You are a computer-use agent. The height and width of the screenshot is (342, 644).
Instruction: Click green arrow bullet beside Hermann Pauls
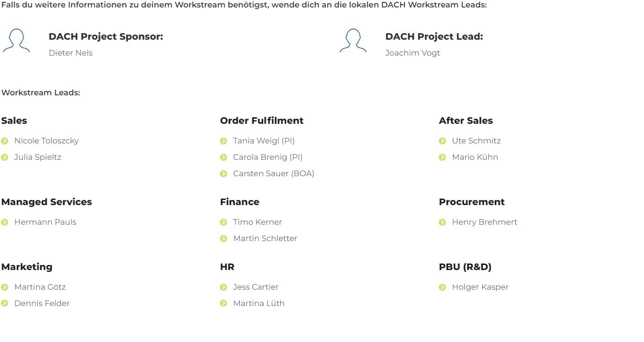[x=5, y=222]
